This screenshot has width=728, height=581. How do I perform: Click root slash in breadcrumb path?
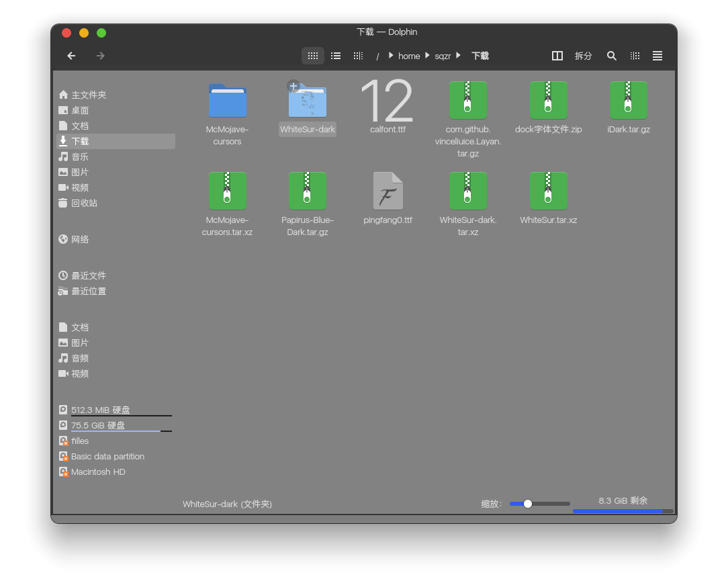[x=377, y=56]
